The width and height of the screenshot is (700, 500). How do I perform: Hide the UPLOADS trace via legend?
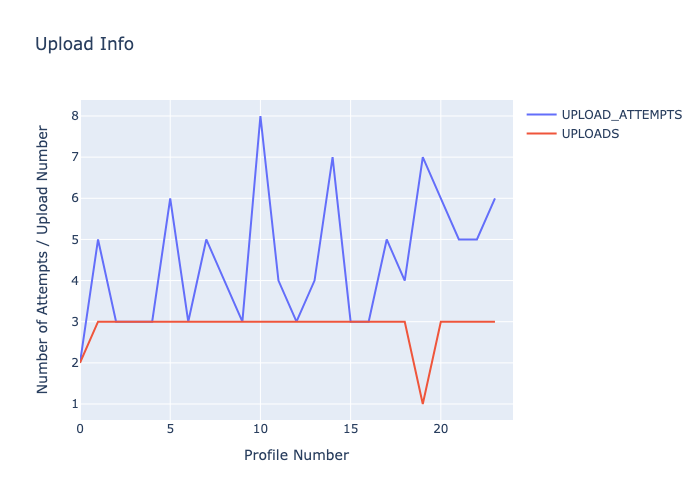590,134
